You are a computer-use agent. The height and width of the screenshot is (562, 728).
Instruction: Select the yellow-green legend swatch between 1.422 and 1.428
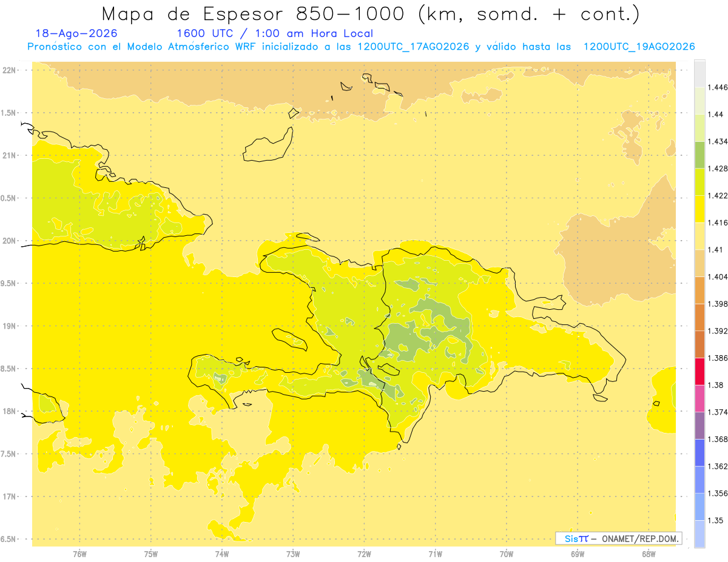click(x=699, y=182)
